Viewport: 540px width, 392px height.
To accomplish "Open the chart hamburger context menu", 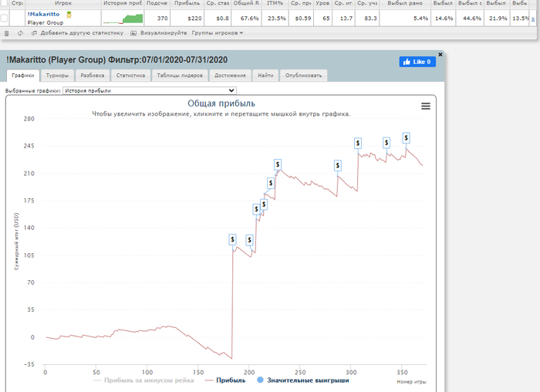I will (x=426, y=106).
